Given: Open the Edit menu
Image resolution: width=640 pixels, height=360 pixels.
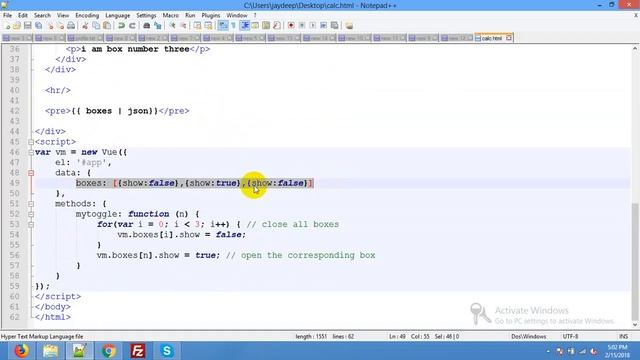Looking at the screenshot, I should coord(22,16).
